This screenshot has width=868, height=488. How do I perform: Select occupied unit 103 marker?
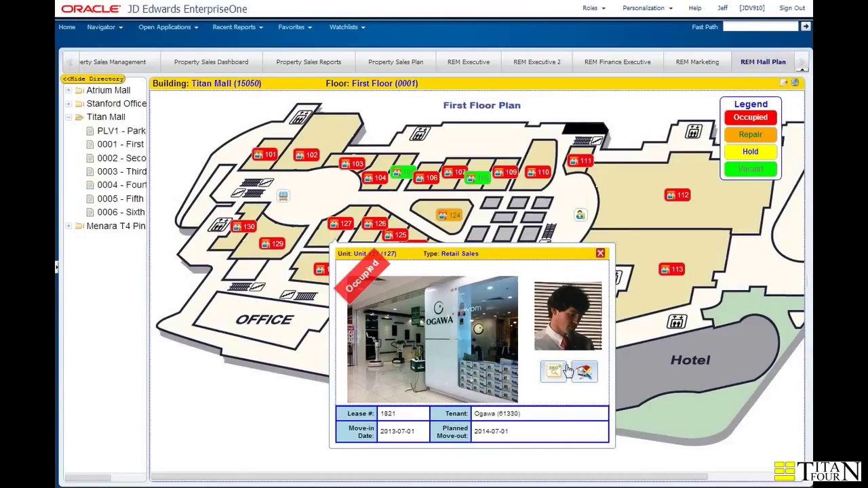tap(352, 164)
